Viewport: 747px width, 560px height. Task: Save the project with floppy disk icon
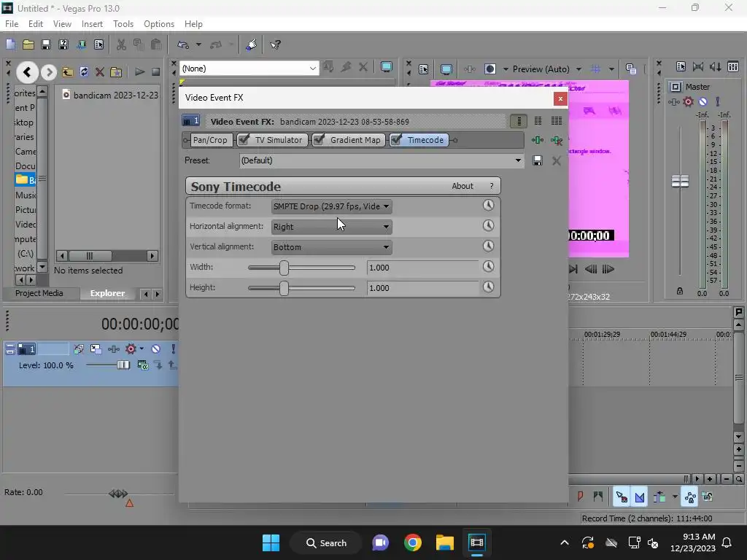coord(46,44)
